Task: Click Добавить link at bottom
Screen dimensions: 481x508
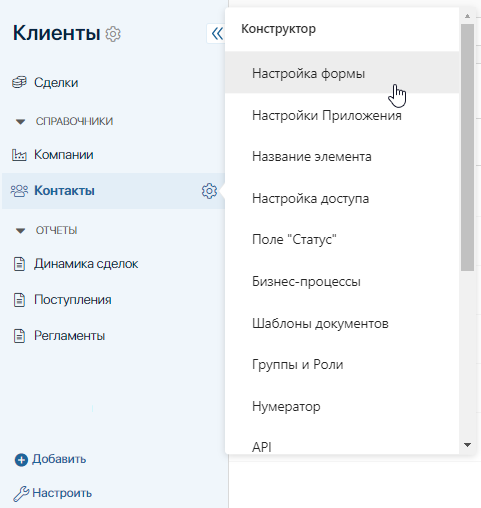Action: point(59,459)
